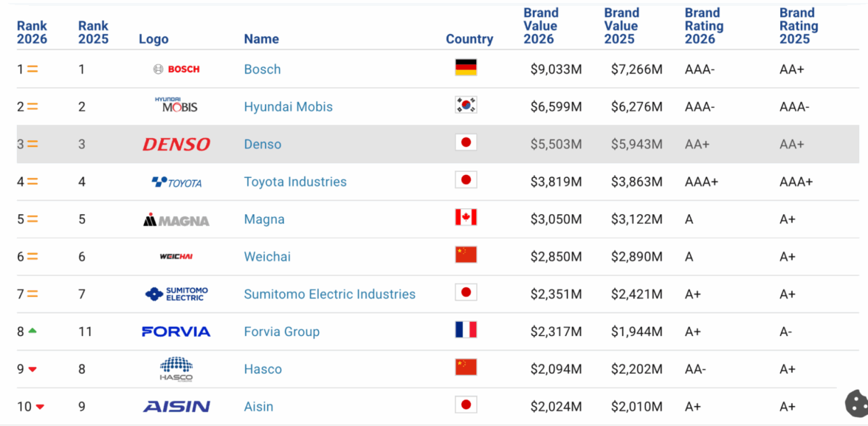
Task: Click the Hyundai Mobis logo
Action: click(176, 106)
